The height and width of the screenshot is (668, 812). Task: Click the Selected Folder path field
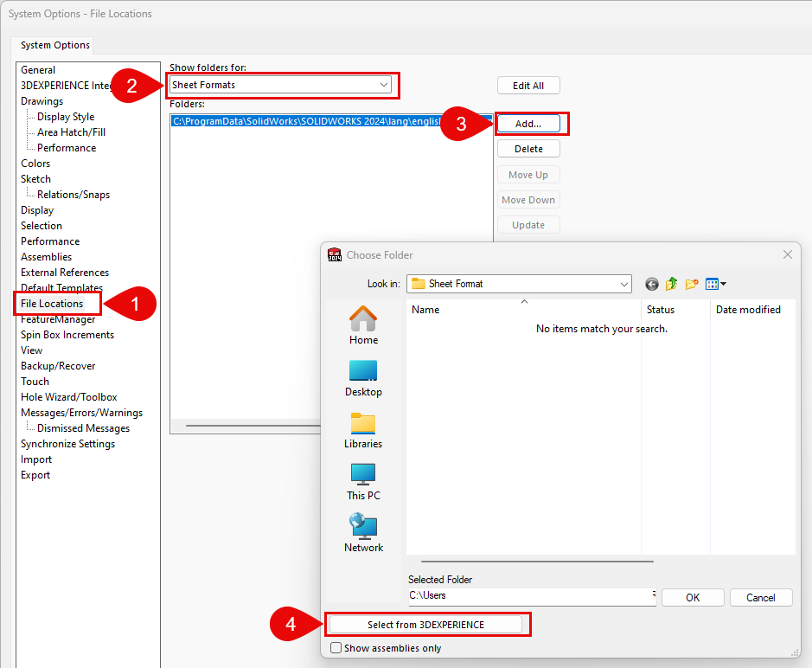pyautogui.click(x=532, y=596)
